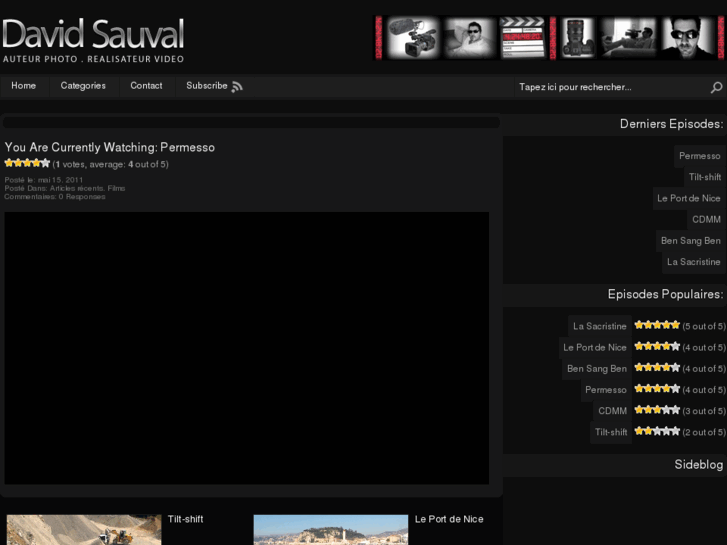Click star rating next to La Sacristine
The width and height of the screenshot is (727, 545).
657,325
